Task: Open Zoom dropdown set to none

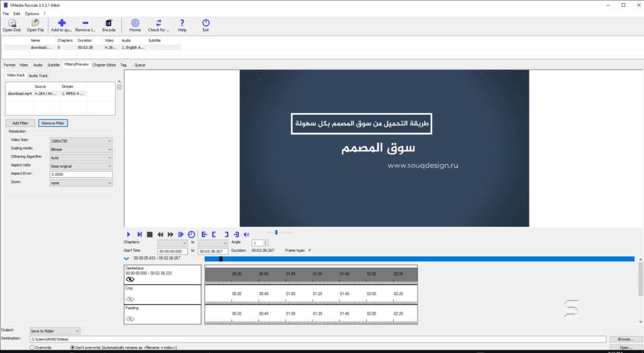Action: point(81,183)
